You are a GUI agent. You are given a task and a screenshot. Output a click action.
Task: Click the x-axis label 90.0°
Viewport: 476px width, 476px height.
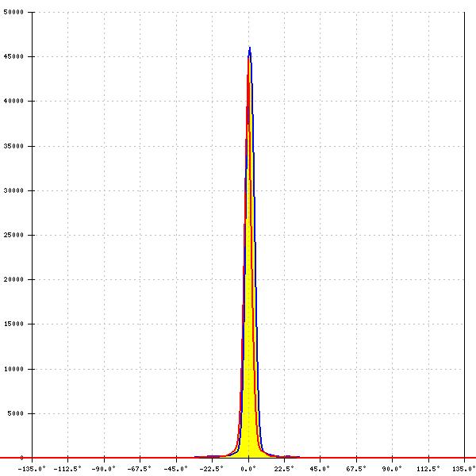[x=392, y=469]
